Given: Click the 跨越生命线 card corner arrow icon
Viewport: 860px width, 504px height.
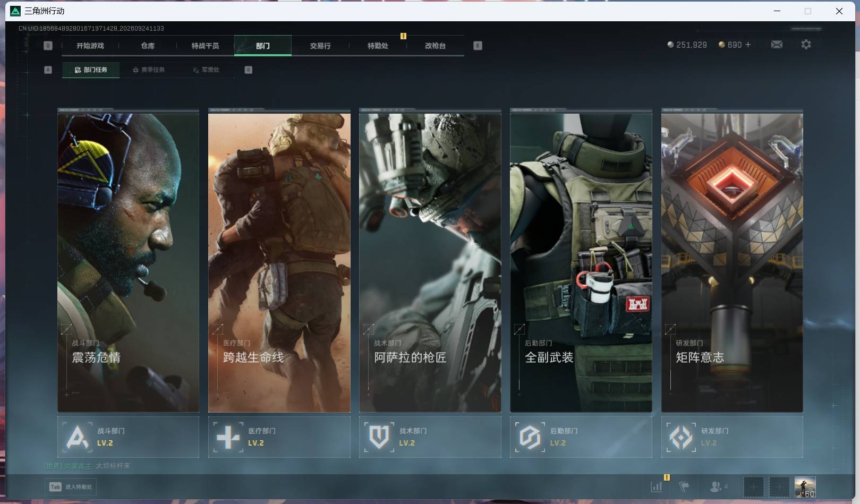Looking at the screenshot, I should (217, 329).
